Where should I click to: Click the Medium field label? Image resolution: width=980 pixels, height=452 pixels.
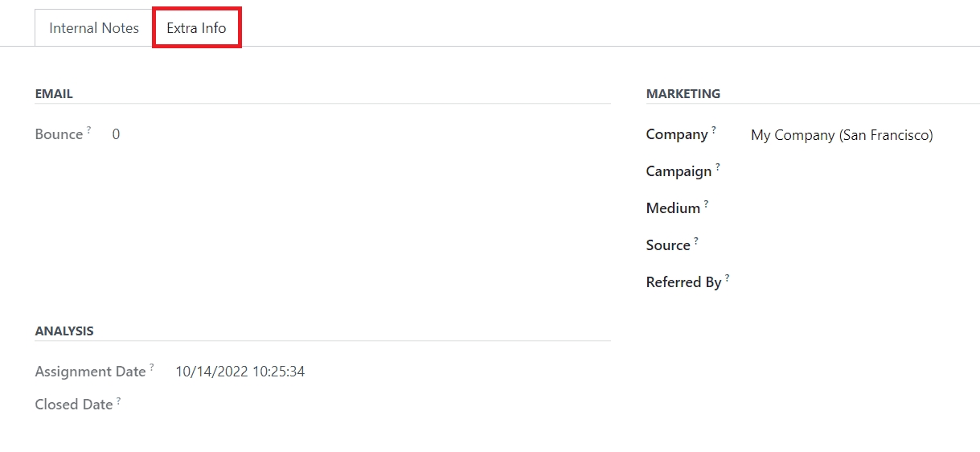coord(673,208)
